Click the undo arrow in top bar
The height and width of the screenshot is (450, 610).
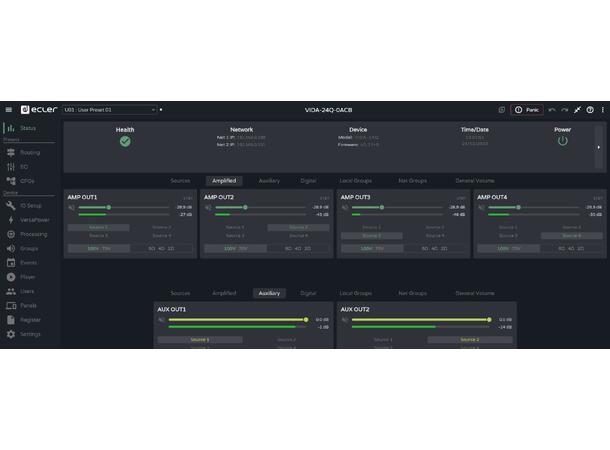[x=552, y=110]
